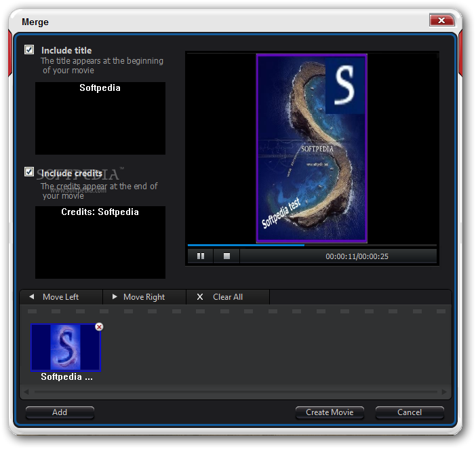Edit the Credits: Softpedia text box

[100, 242]
